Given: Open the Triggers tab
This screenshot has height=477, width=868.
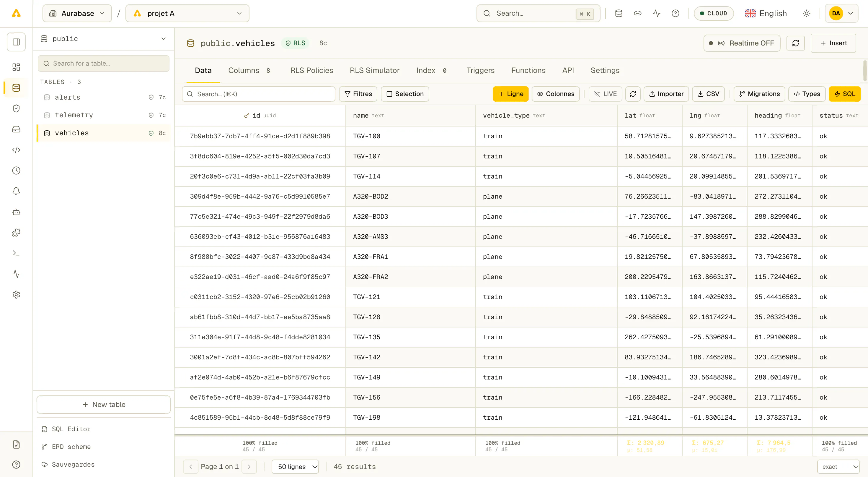Looking at the screenshot, I should tap(480, 71).
